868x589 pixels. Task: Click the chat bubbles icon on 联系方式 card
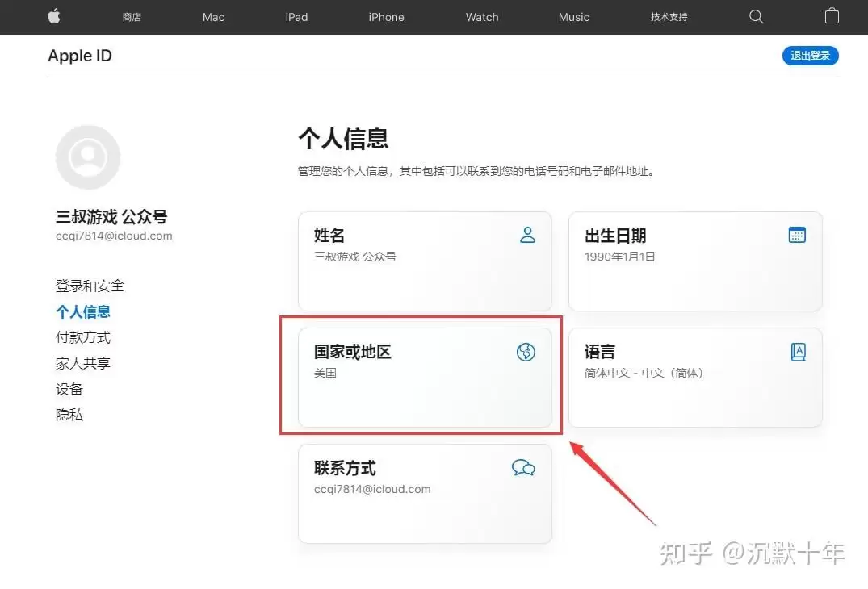pos(523,467)
